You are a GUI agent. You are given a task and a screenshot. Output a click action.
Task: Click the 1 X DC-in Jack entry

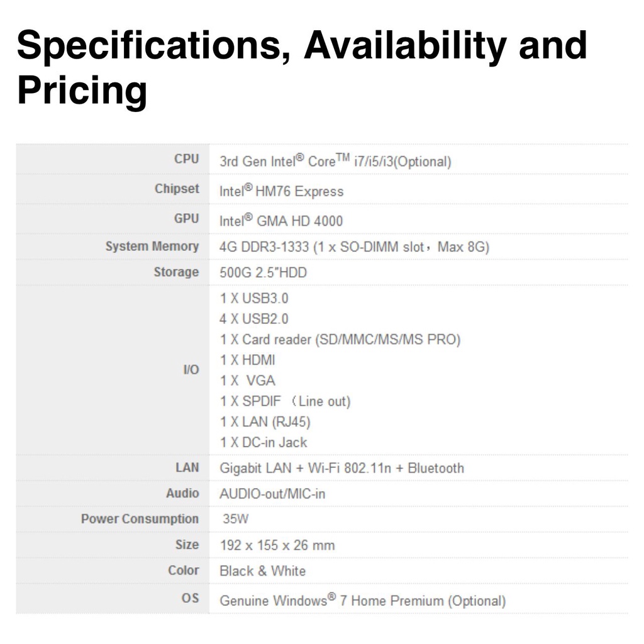tap(264, 442)
